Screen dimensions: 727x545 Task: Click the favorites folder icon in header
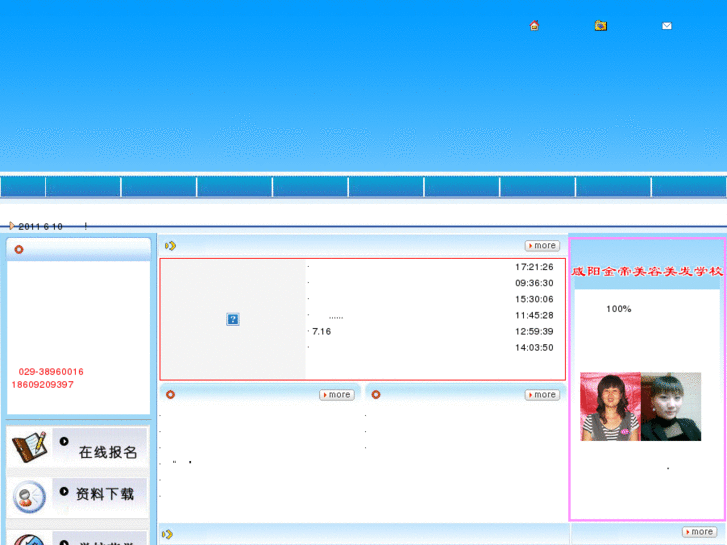point(600,26)
